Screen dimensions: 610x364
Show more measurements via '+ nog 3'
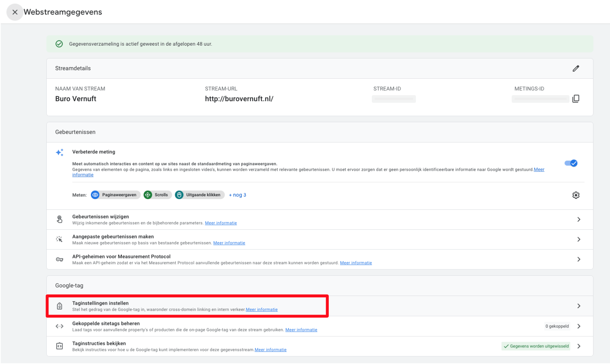(237, 195)
